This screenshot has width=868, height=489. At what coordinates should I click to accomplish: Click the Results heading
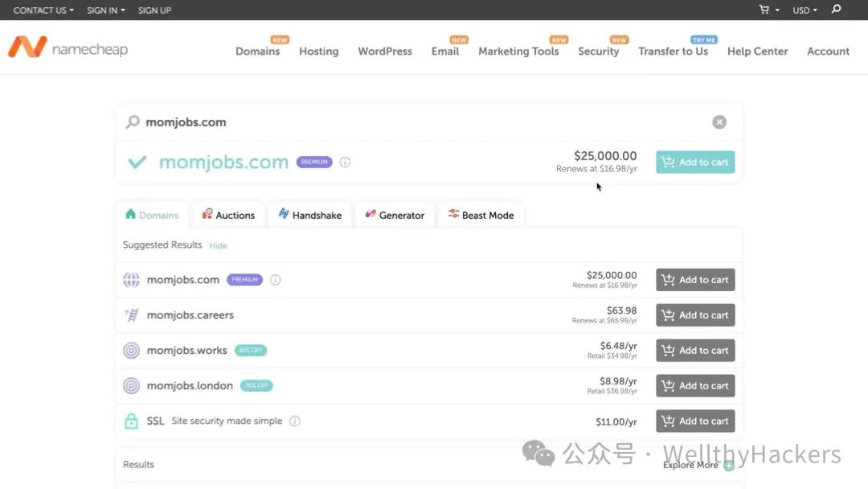click(138, 465)
